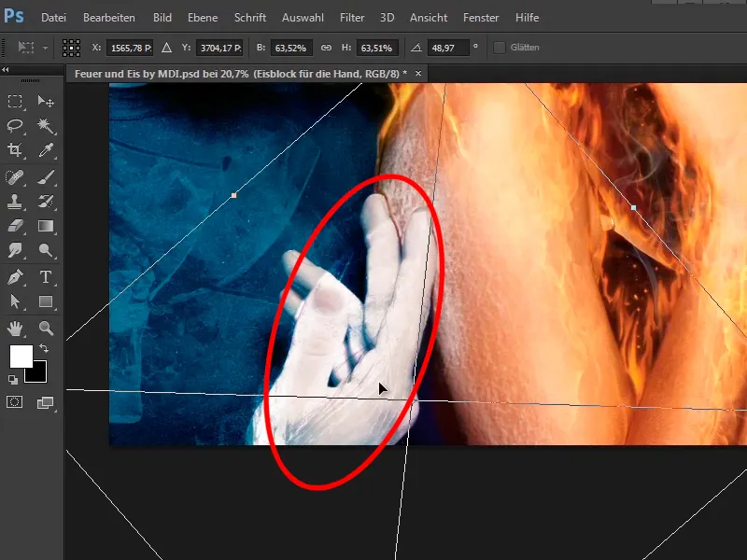Select the Smudge tool
The height and width of the screenshot is (560, 747).
coord(15,250)
